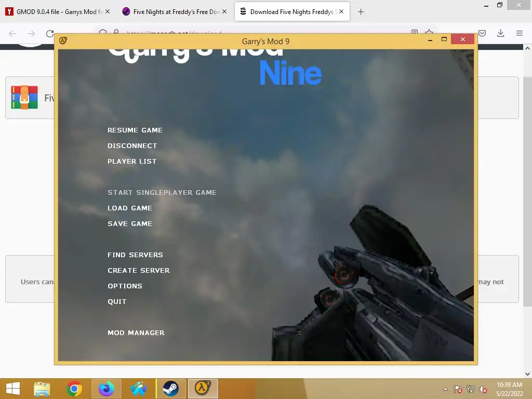The image size is (532, 399).
Task: Click the browser page scroll-down arrow
Action: point(528,374)
